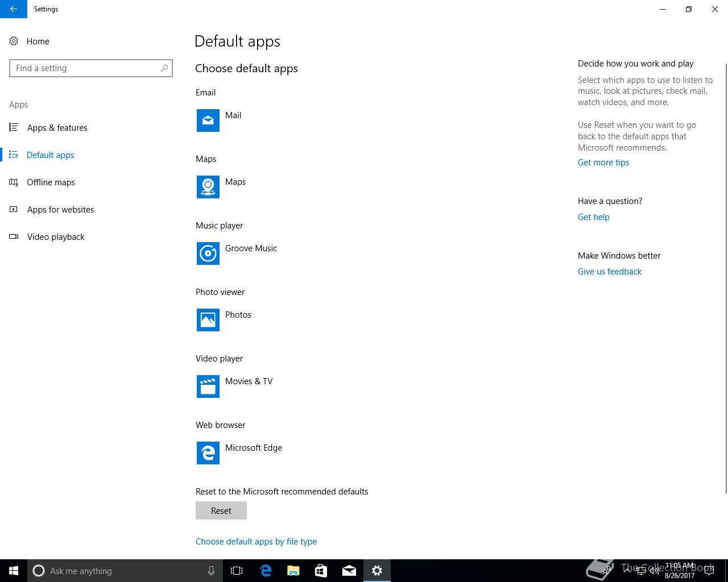Click the Cortana microphone icon

[211, 571]
